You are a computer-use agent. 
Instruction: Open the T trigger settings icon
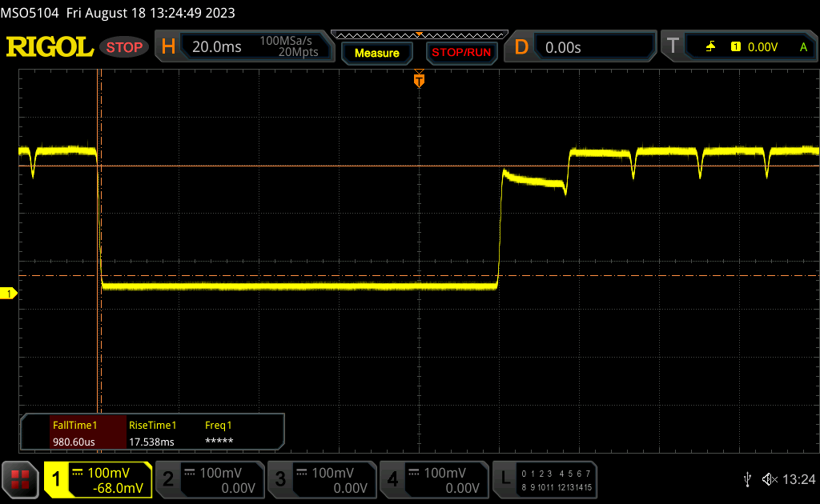673,47
